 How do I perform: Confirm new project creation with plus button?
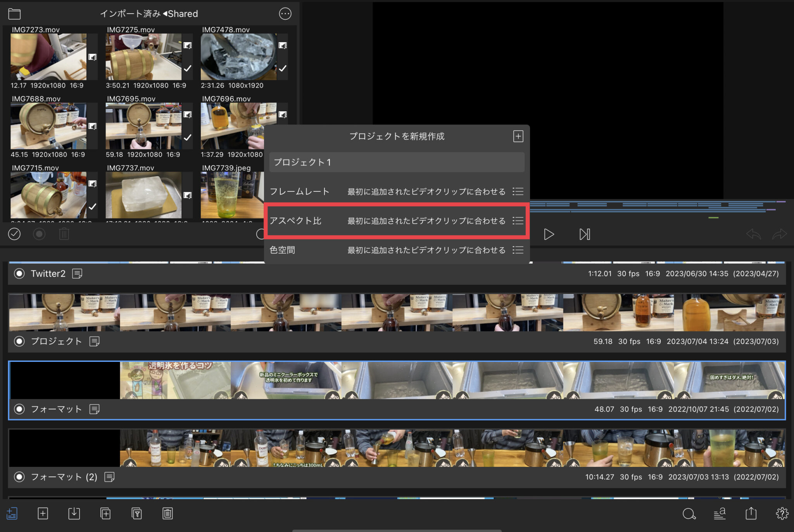click(518, 136)
